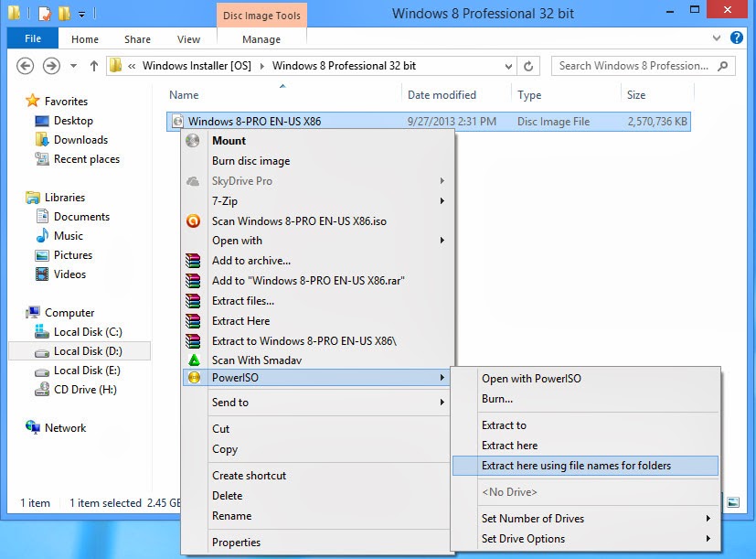Switch to the Home ribbon tab
Viewport: 756px width, 559px height.
85,39
